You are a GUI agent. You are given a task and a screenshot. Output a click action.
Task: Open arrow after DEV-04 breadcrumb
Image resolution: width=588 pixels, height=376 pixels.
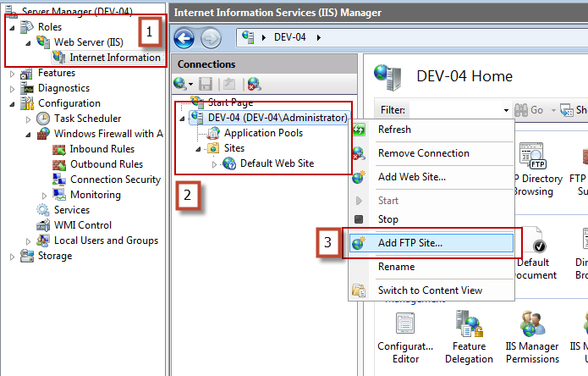pyautogui.click(x=318, y=37)
